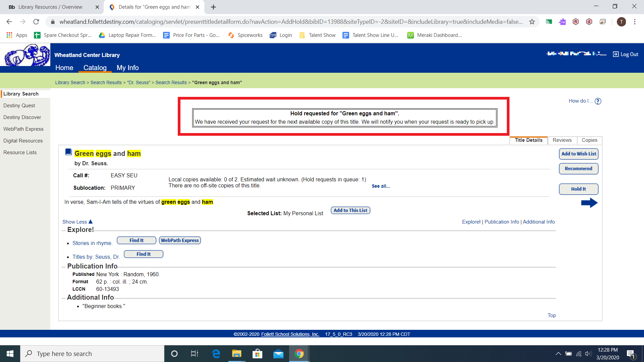Click the blue book icon beside title

pyautogui.click(x=68, y=152)
